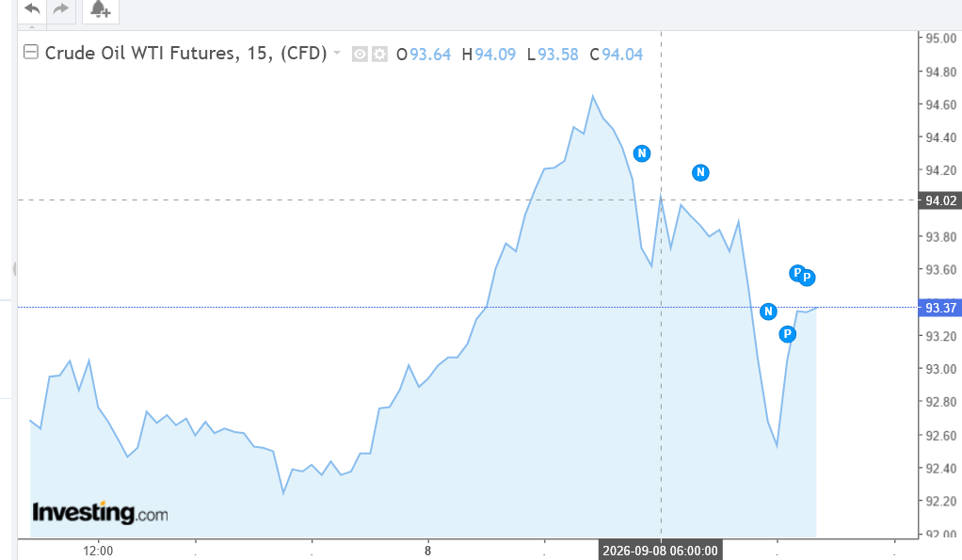Collapse the legend with minus box
This screenshot has width=962, height=560.
point(31,52)
